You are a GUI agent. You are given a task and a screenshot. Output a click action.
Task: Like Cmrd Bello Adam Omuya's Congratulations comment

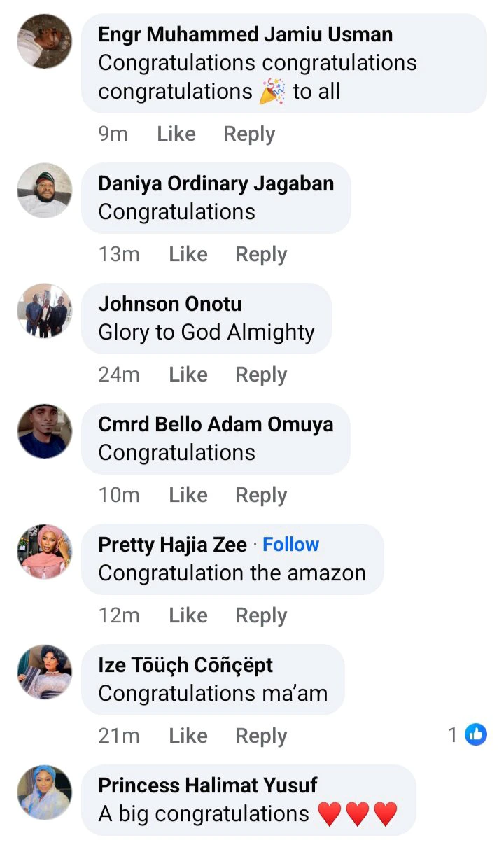tap(188, 495)
